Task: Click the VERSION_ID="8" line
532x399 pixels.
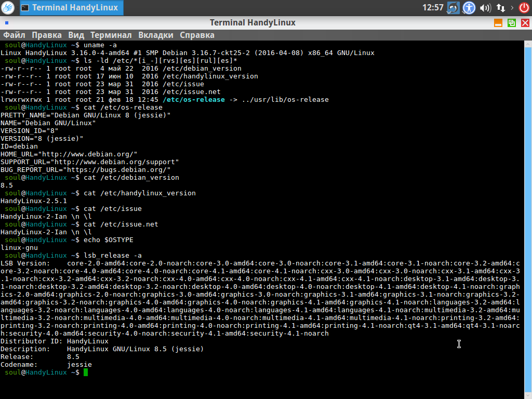Action: pos(30,131)
